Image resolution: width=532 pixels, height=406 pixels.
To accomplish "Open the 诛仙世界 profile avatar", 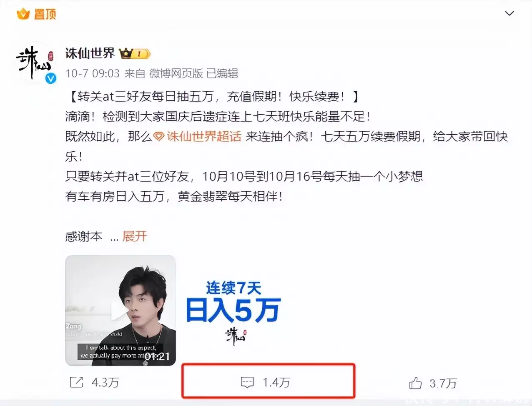I will pyautogui.click(x=35, y=63).
